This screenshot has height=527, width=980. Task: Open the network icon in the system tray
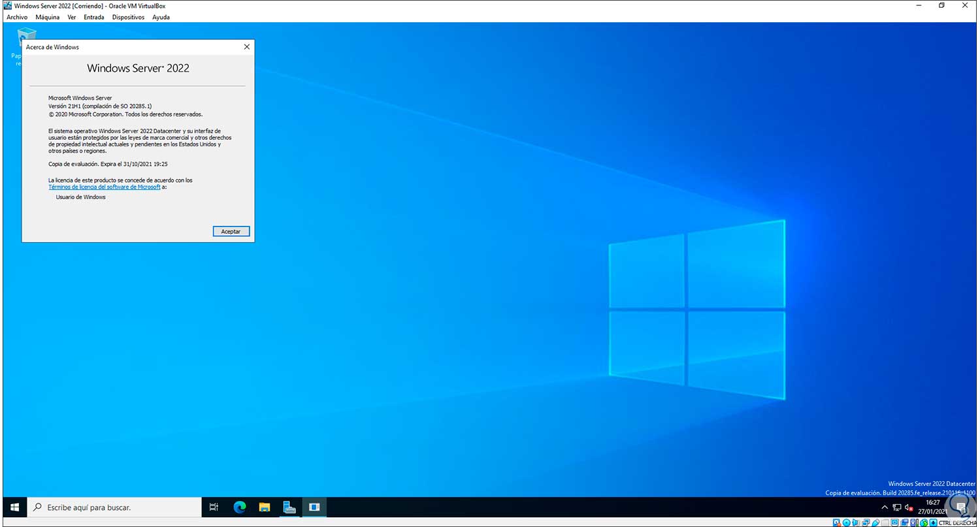[897, 507]
